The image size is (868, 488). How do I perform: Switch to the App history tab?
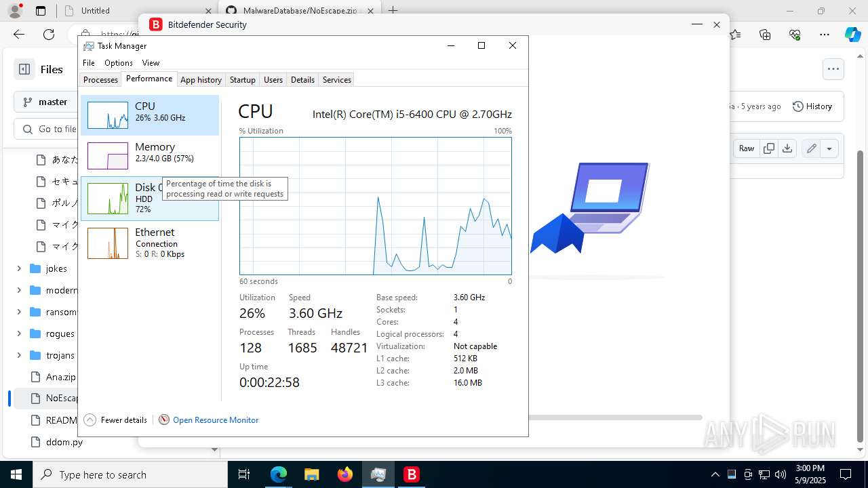201,80
